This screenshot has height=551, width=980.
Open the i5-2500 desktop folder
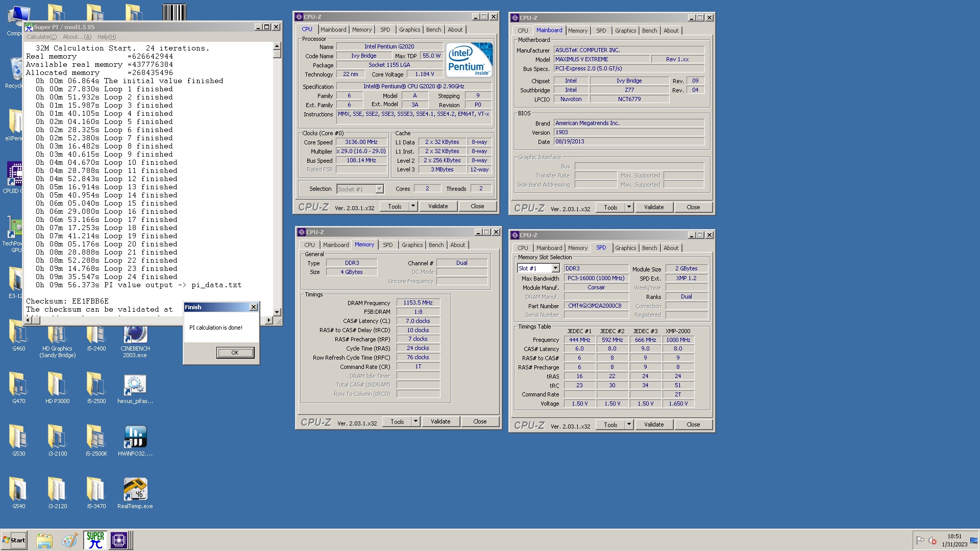coord(96,388)
